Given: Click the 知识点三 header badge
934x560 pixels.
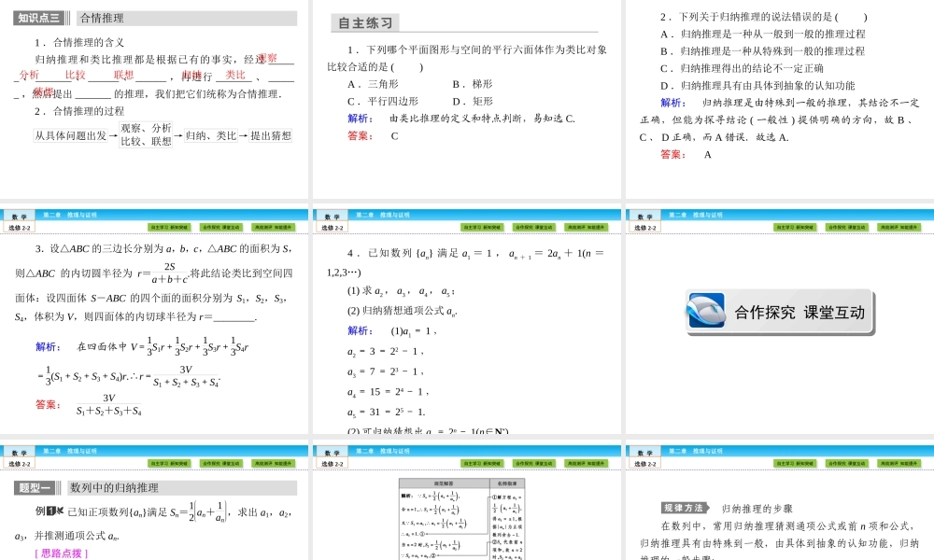Looking at the screenshot, I should tap(38, 16).
